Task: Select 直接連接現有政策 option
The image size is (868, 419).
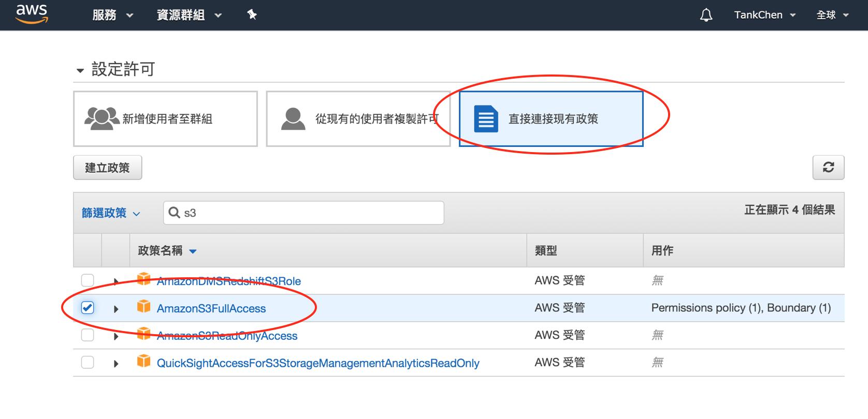Action: click(551, 119)
